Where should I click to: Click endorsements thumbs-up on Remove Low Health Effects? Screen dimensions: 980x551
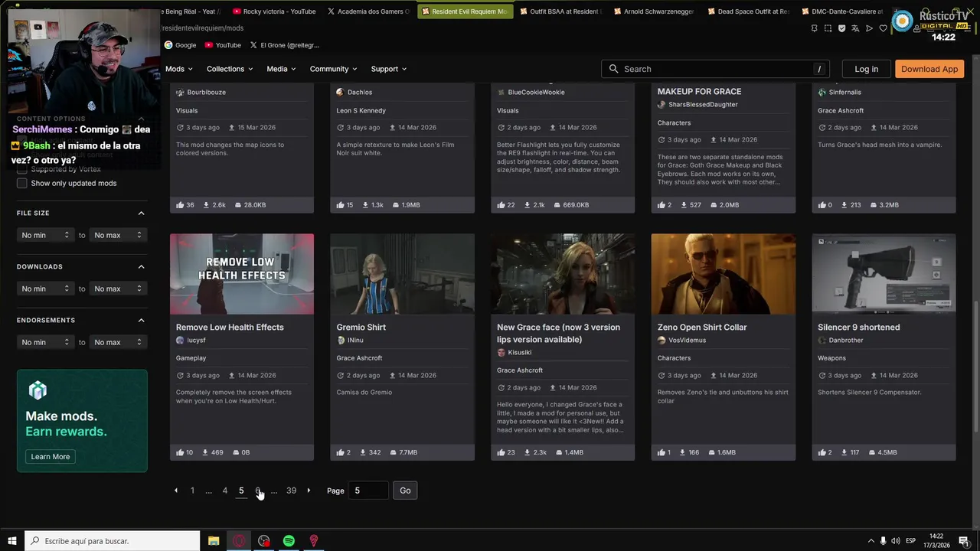coord(180,452)
